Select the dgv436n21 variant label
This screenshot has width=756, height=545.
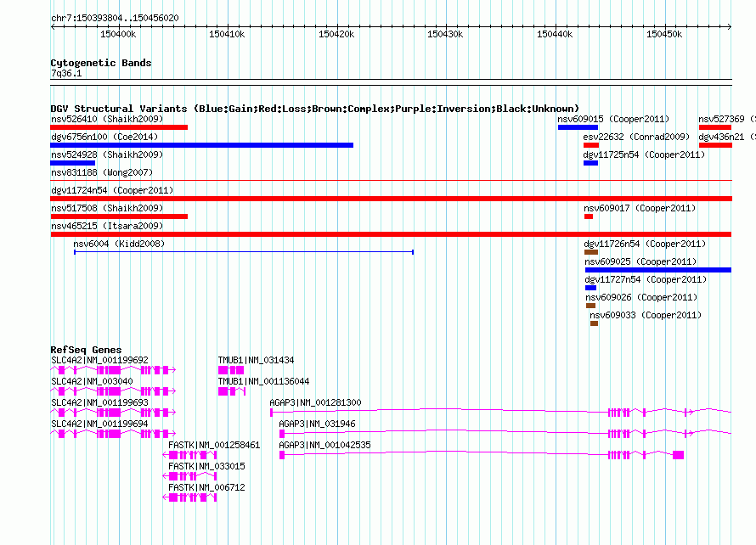(x=721, y=137)
